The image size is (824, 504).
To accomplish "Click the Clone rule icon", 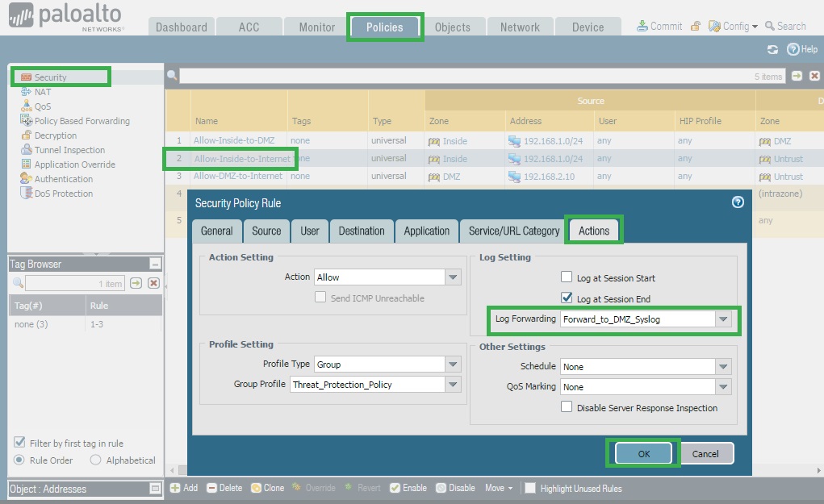I will tap(256, 488).
